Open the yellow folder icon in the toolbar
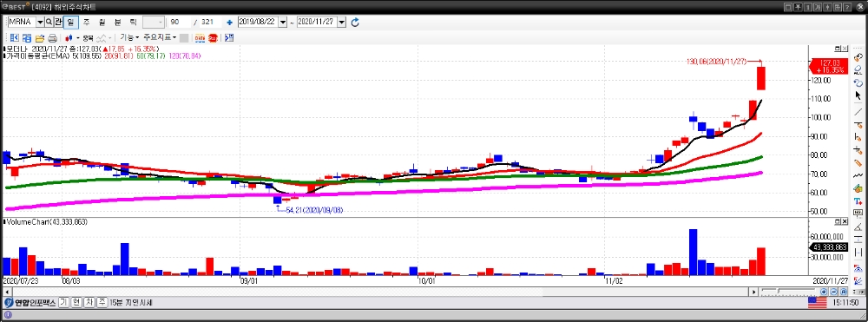 pyautogui.click(x=40, y=38)
